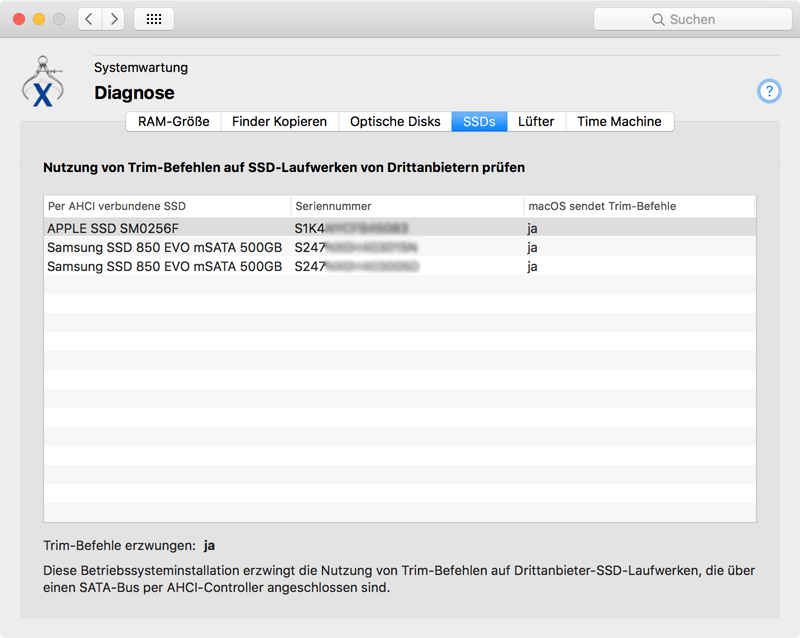Close the window with the red button
The image size is (800, 638).
[x=19, y=19]
